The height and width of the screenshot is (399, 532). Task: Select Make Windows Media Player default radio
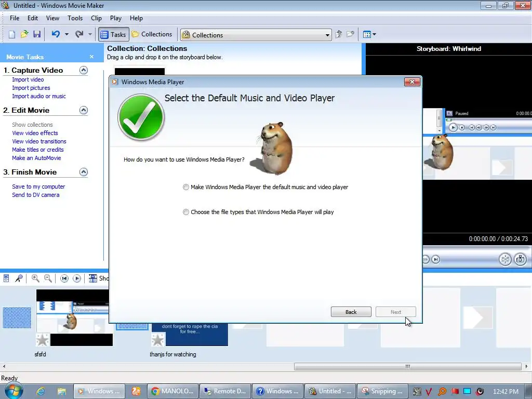coord(186,187)
